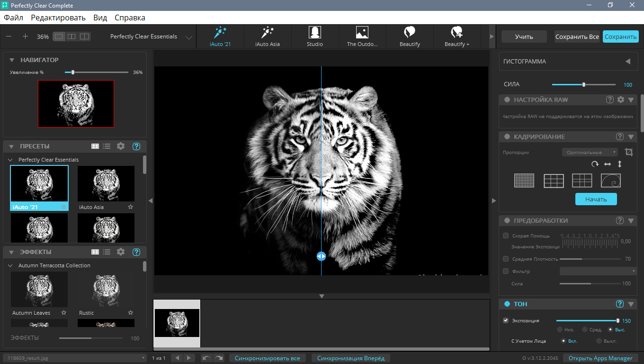Screen dimensions: 644x364
Task: Switch Effects panel to list view
Action: [107, 252]
